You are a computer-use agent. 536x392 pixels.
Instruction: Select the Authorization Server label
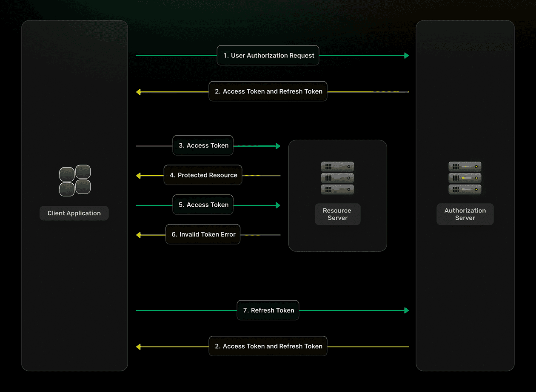(x=465, y=214)
